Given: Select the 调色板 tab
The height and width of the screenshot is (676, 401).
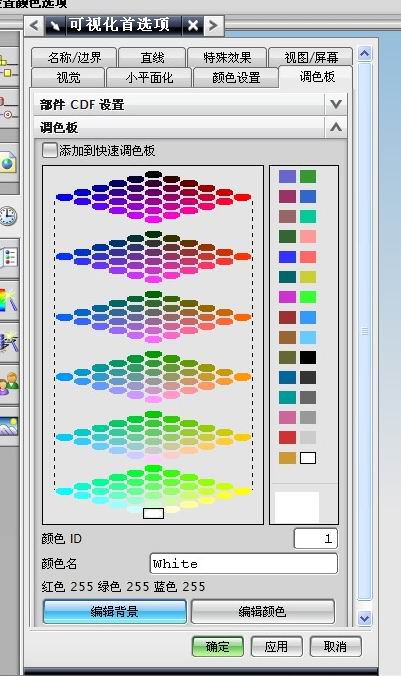Looking at the screenshot, I should coord(316,77).
